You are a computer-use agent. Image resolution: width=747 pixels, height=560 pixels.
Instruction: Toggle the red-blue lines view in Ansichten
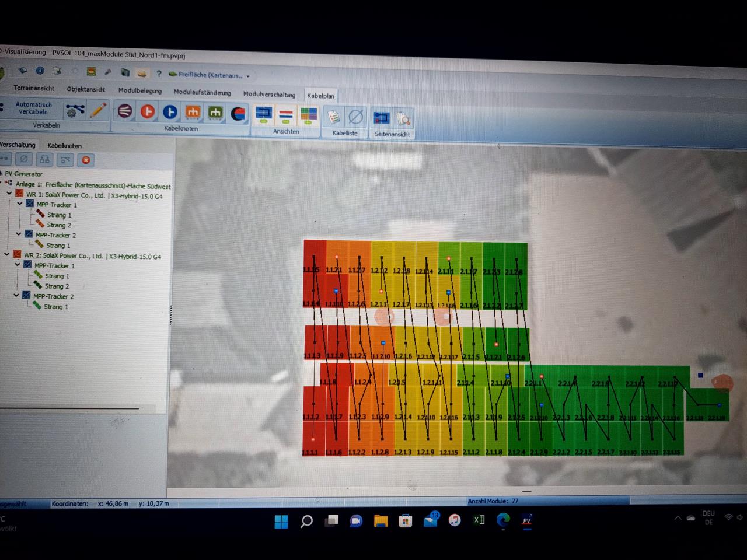286,115
